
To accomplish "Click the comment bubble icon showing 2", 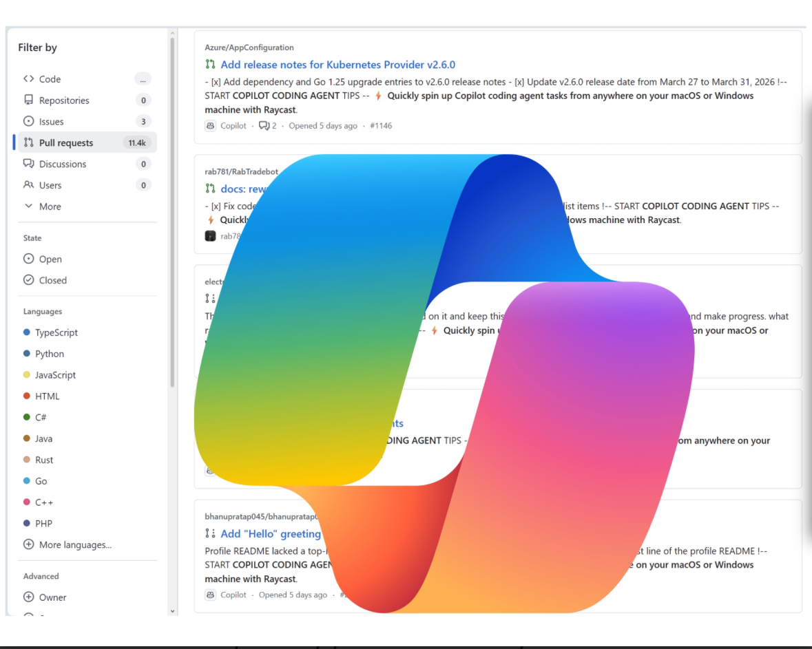I will pyautogui.click(x=264, y=125).
